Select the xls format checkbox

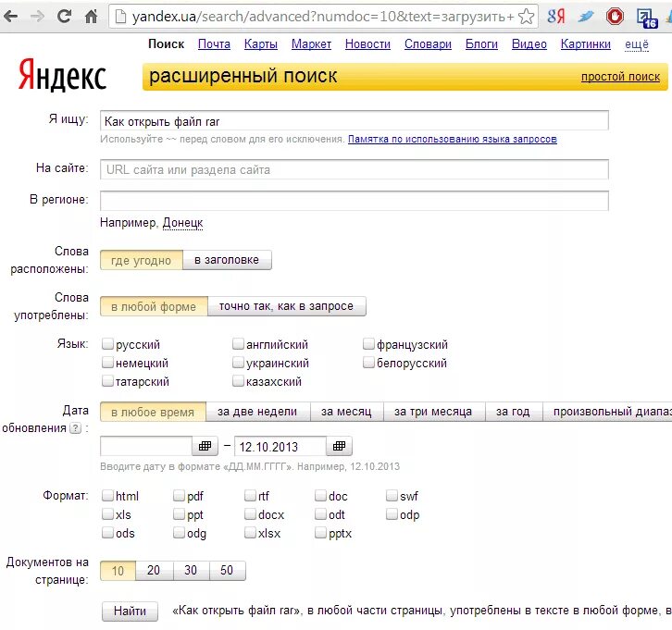click(x=107, y=514)
